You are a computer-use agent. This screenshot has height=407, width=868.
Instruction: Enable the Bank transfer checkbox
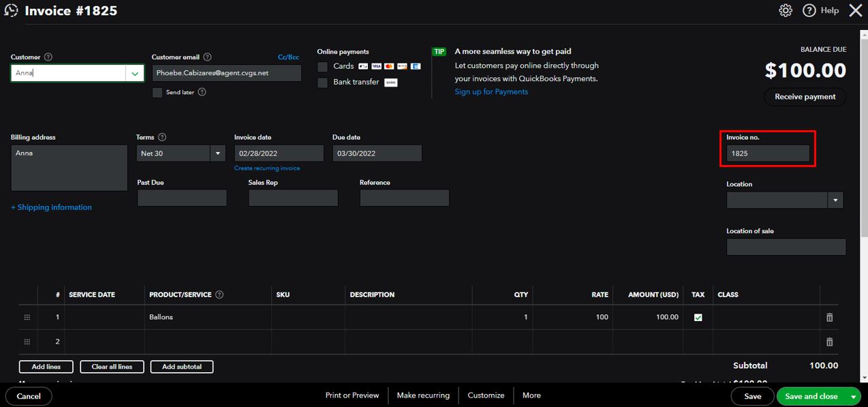coord(323,82)
